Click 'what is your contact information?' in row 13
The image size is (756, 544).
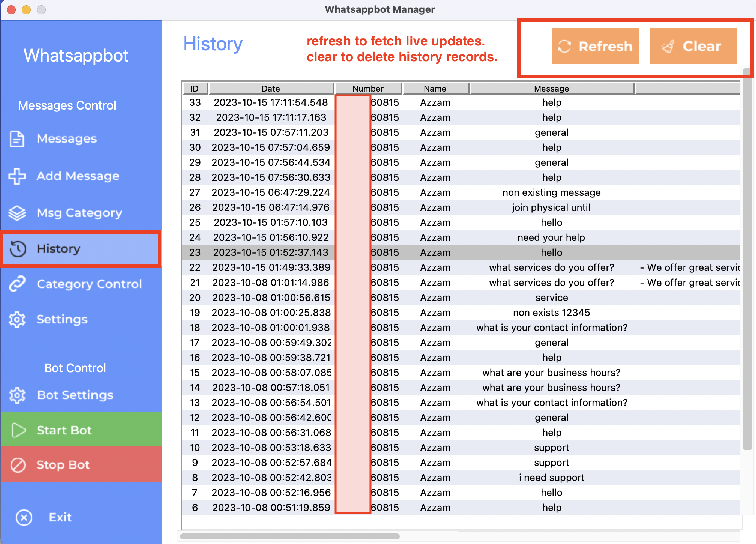tap(552, 403)
